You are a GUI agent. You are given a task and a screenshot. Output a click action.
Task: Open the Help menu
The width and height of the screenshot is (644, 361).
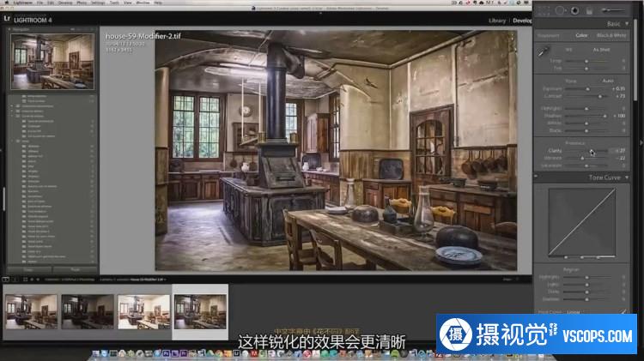[x=158, y=3]
